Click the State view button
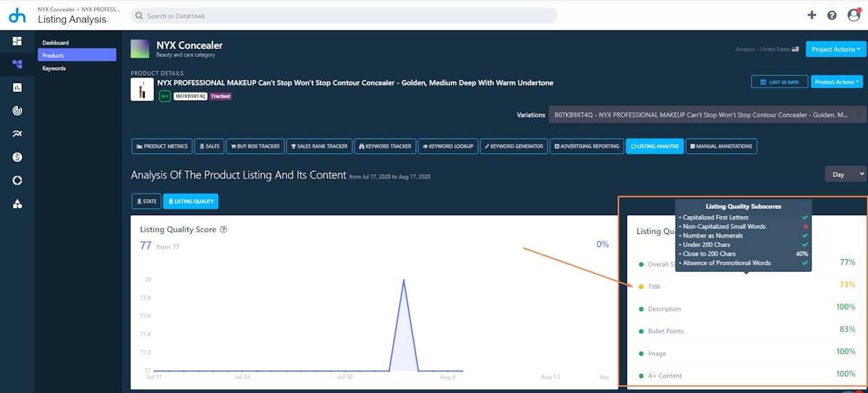Screen dimensions: 868x393 click(146, 202)
